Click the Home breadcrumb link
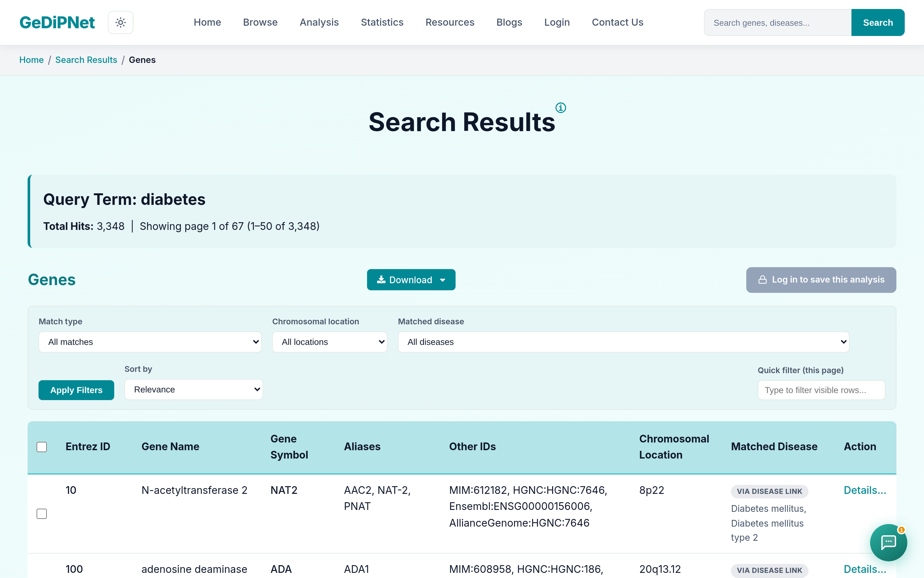The width and height of the screenshot is (924, 578). click(x=31, y=60)
